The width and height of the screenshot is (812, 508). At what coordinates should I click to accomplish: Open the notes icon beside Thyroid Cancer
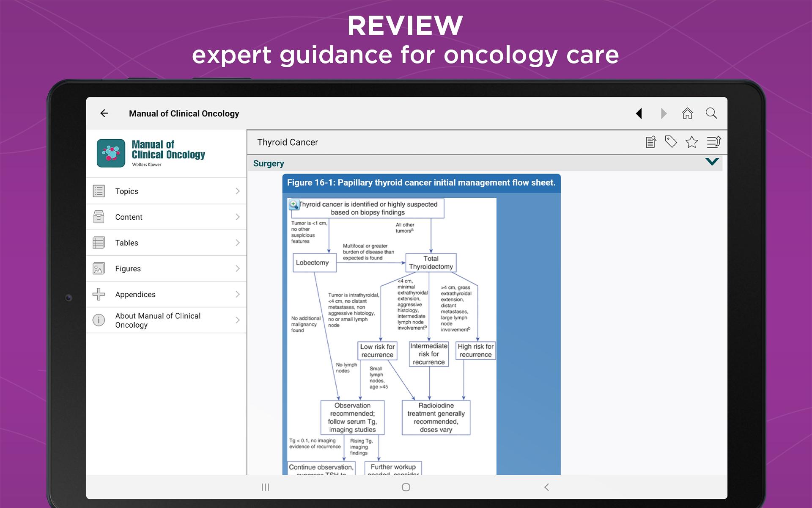point(651,142)
